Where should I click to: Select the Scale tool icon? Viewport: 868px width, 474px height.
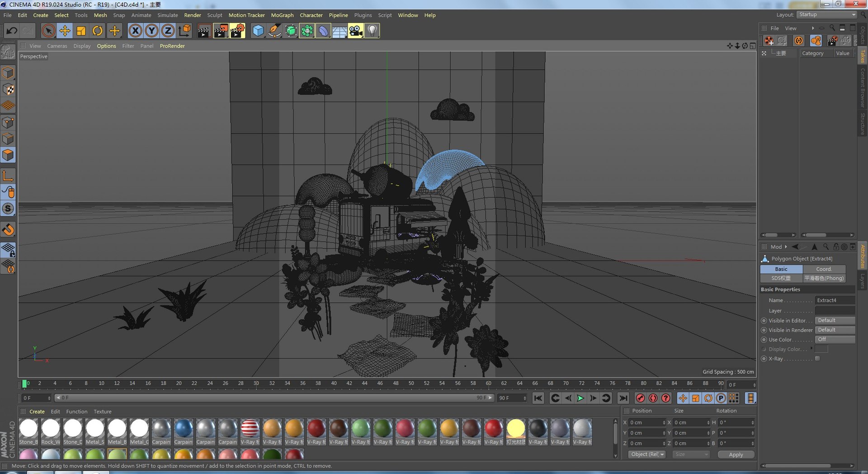[81, 31]
